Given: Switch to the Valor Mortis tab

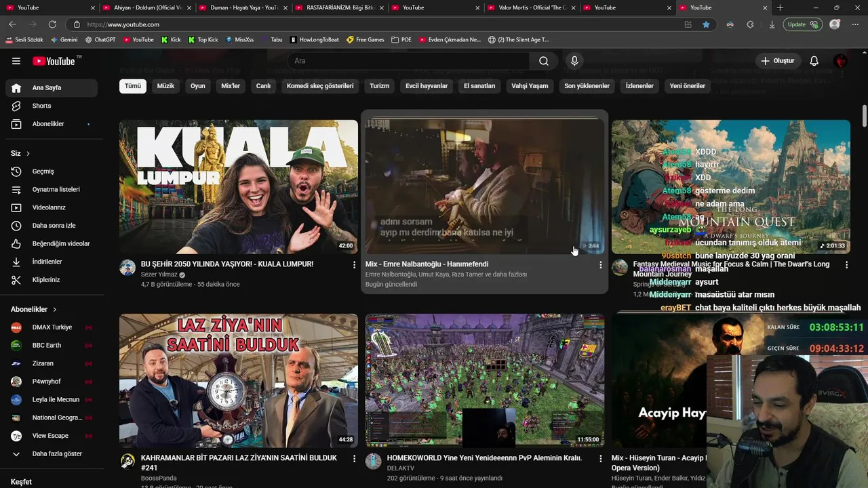Looking at the screenshot, I should [532, 7].
